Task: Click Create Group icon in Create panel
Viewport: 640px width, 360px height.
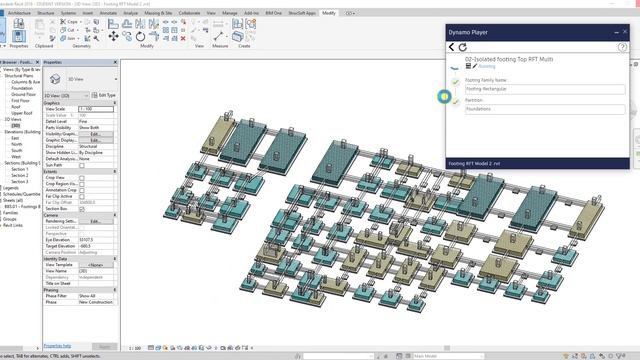Action: pos(251,24)
